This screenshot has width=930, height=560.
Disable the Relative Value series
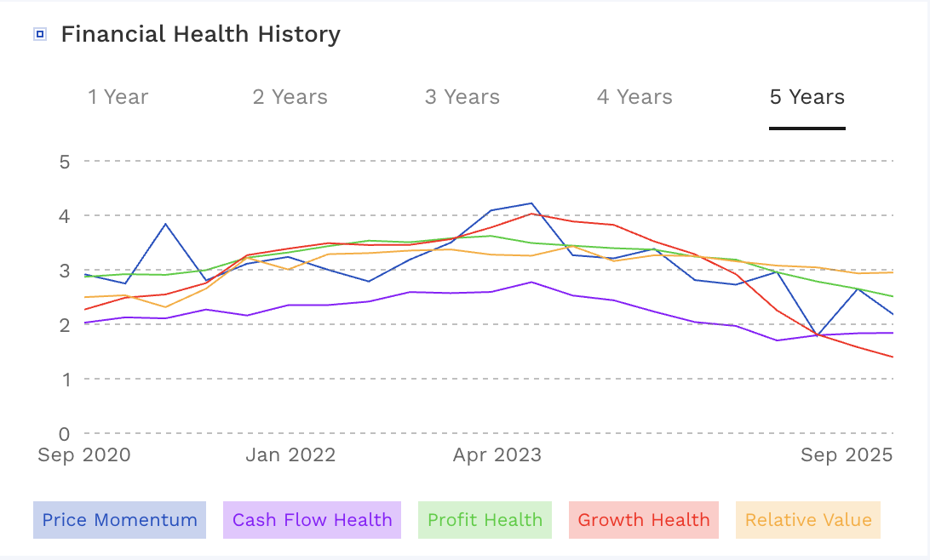(807, 519)
